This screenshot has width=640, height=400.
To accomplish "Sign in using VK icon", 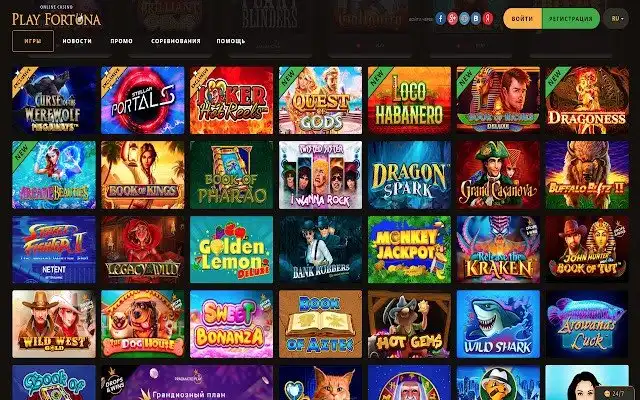I will [476, 18].
